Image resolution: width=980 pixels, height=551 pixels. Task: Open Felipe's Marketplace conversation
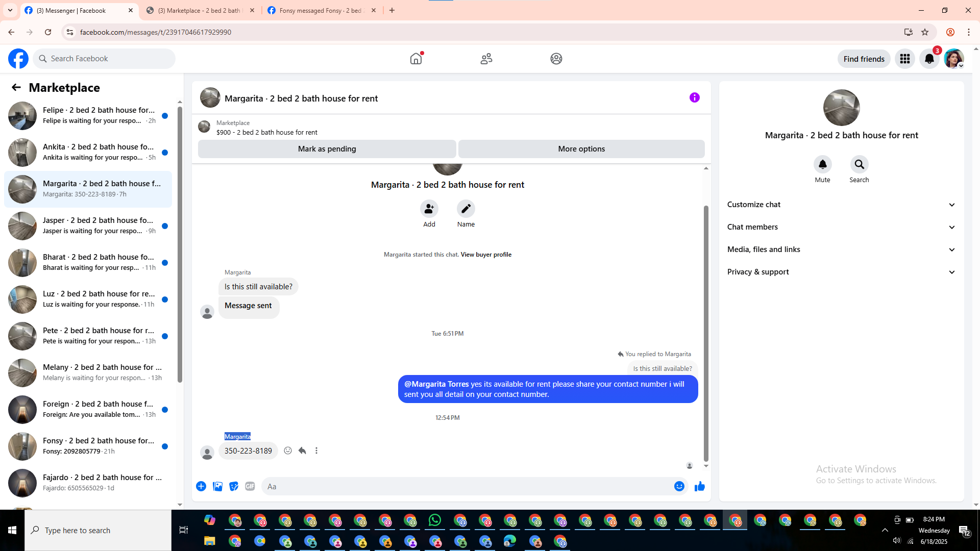(x=88, y=116)
